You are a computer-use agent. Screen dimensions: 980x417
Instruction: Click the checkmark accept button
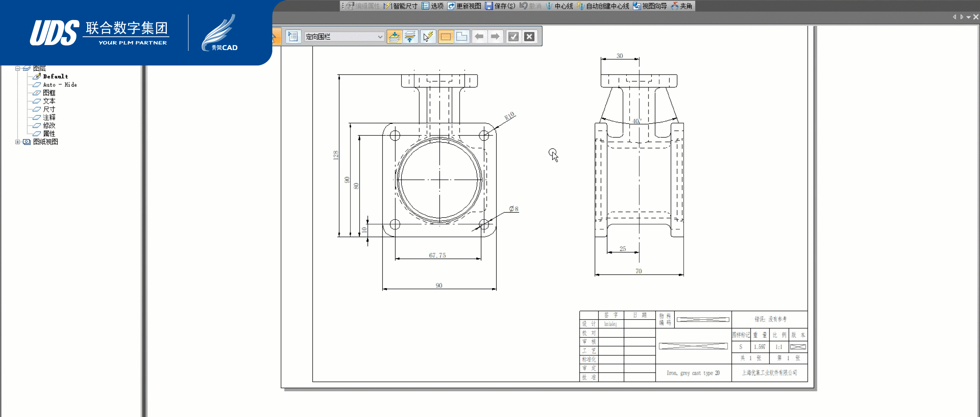pos(513,37)
